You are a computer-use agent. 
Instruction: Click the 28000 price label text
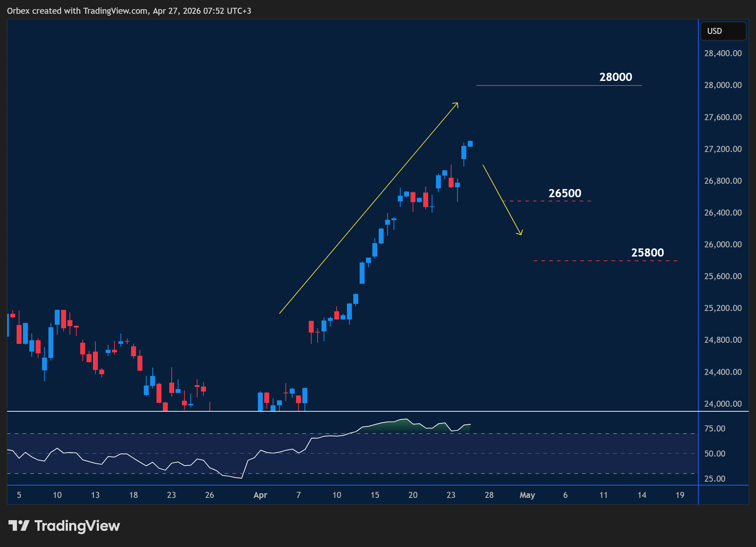point(616,77)
